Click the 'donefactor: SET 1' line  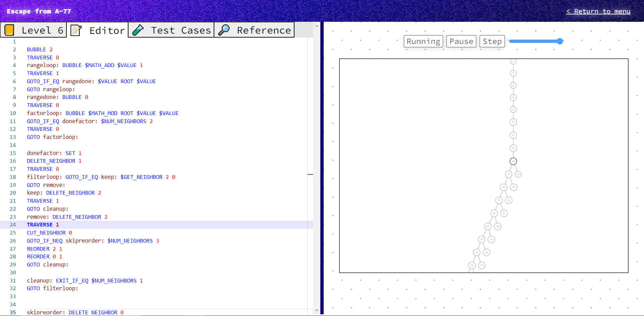54,153
